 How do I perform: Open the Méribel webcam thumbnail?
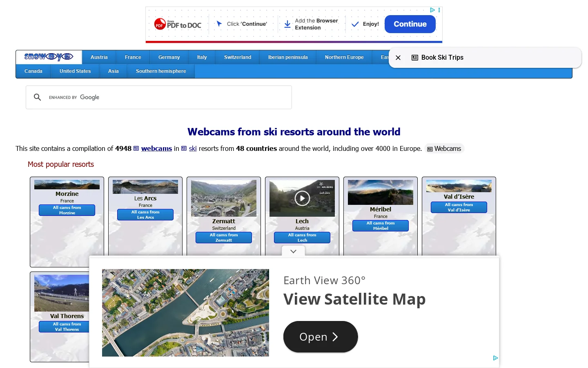381,192
